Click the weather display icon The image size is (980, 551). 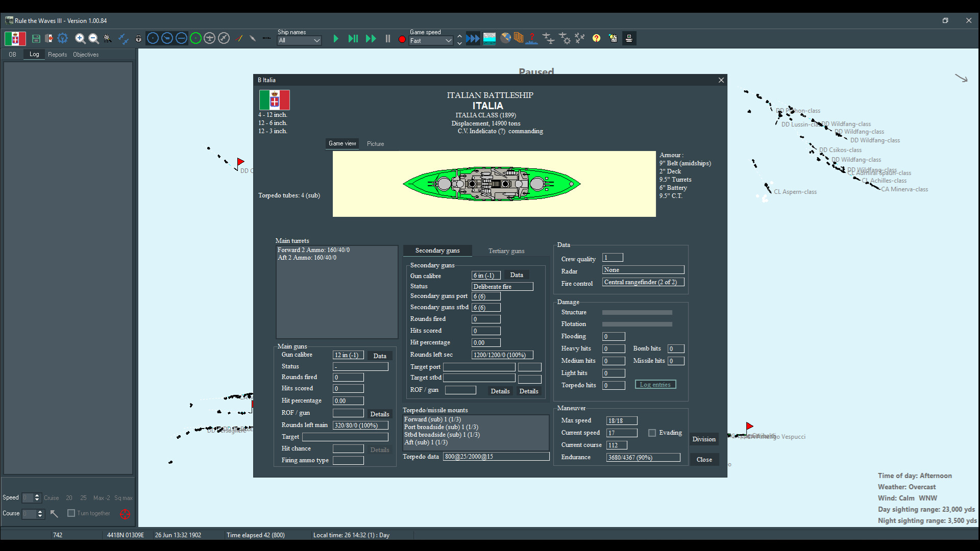pyautogui.click(x=489, y=38)
